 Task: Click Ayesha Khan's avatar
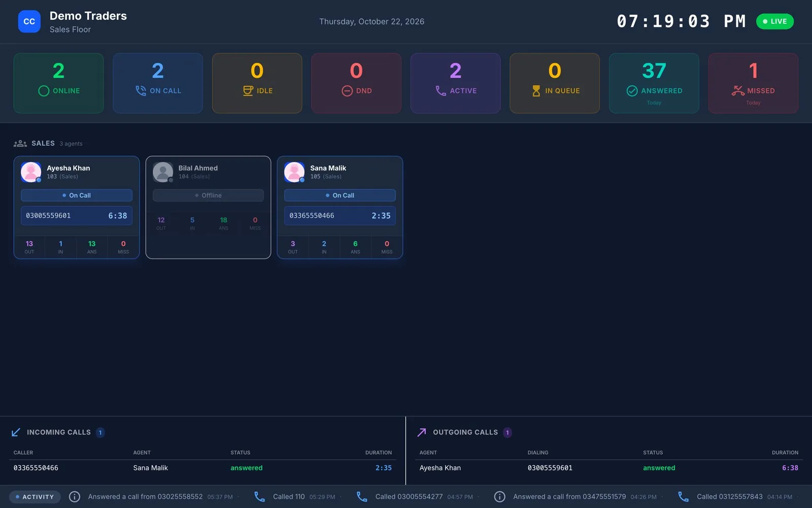point(31,172)
